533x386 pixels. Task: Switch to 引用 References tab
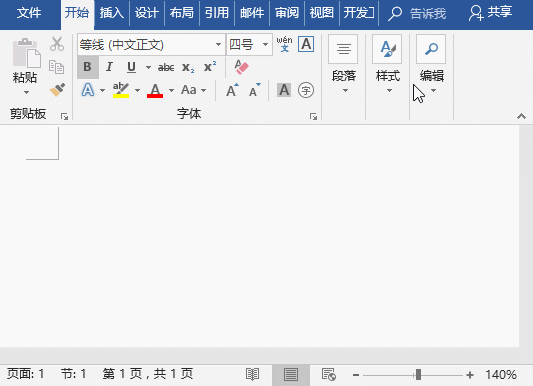217,13
